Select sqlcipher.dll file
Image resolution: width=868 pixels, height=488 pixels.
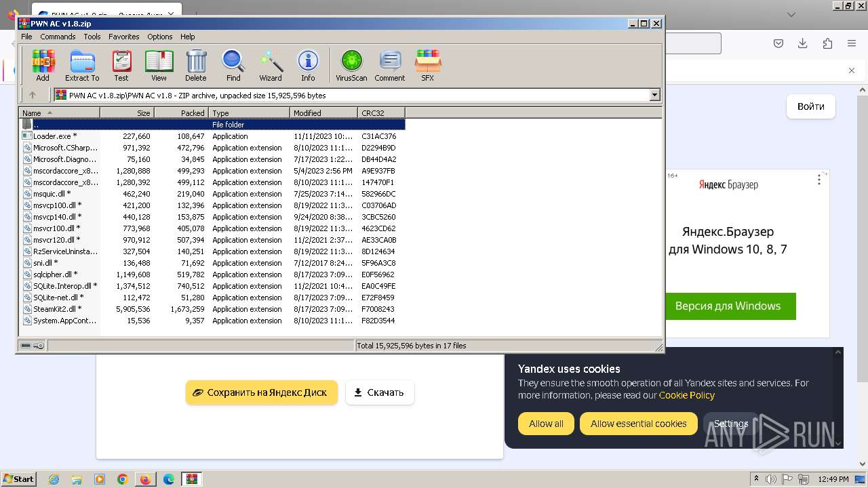[x=212, y=274]
